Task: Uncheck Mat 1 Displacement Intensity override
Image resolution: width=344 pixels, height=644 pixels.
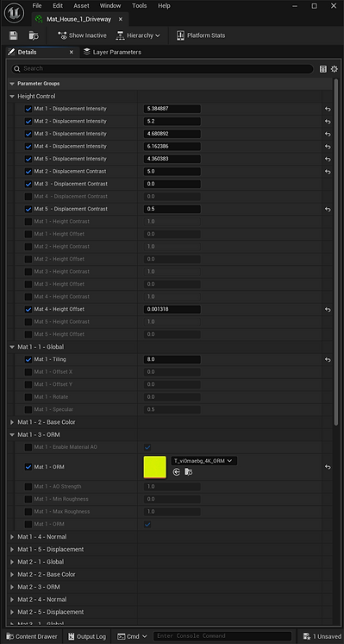Action: 28,109
